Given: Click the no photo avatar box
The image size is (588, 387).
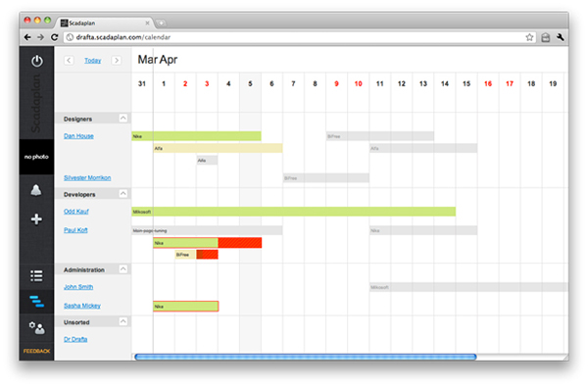Looking at the screenshot, I should point(36,157).
